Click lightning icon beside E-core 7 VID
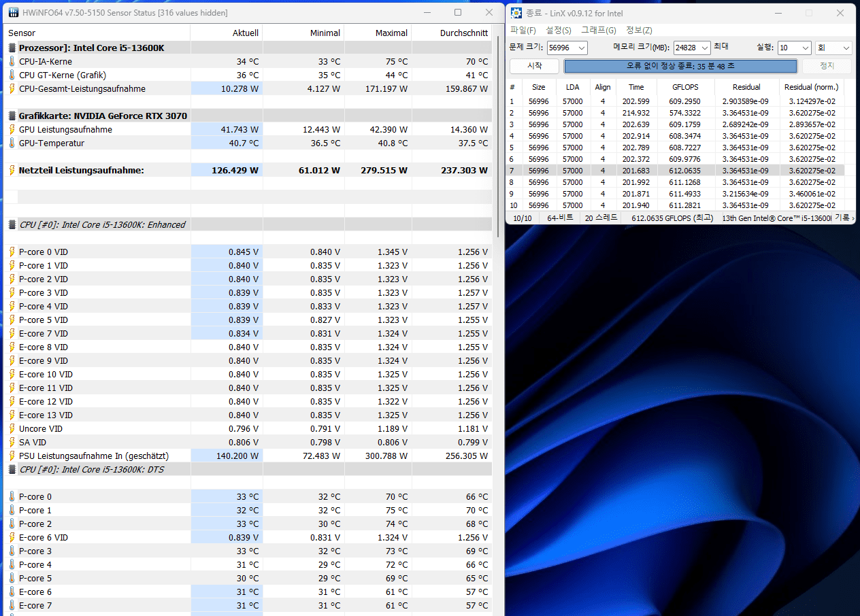The height and width of the screenshot is (616, 860). tap(12, 333)
